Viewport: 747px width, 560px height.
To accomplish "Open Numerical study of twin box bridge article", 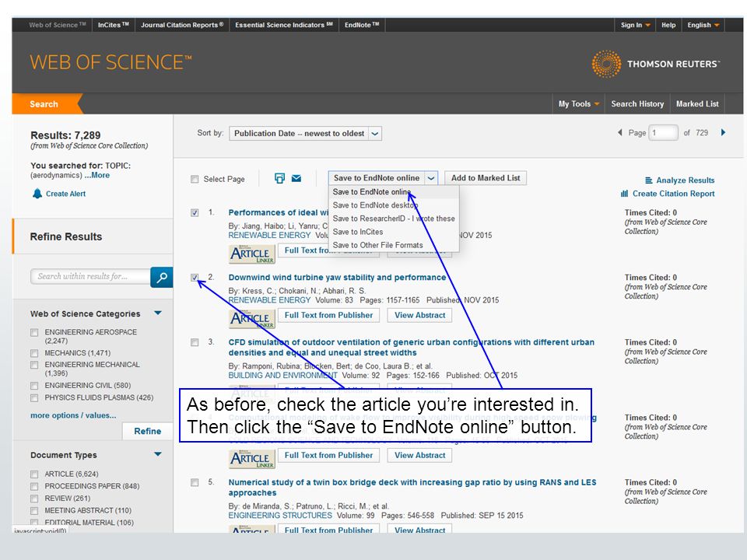I will [x=412, y=487].
